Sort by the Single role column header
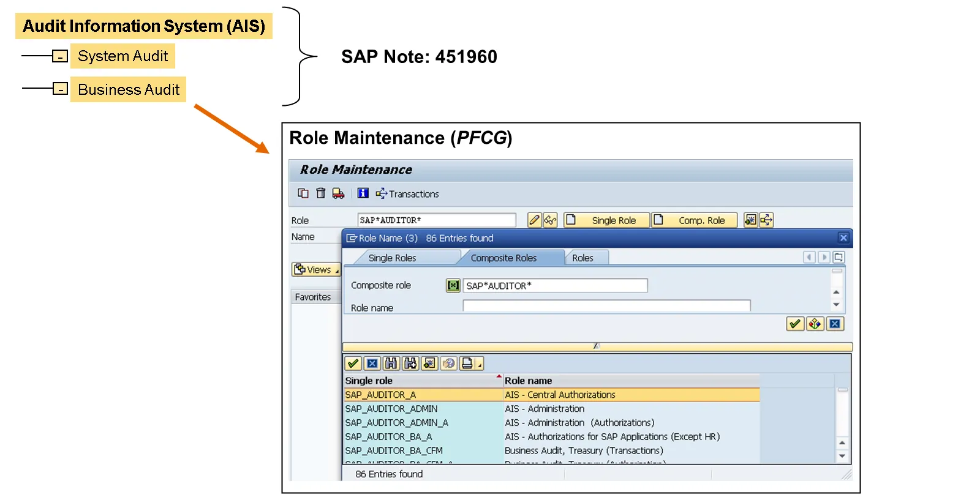Screen dimensions: 980x500 coord(423,381)
